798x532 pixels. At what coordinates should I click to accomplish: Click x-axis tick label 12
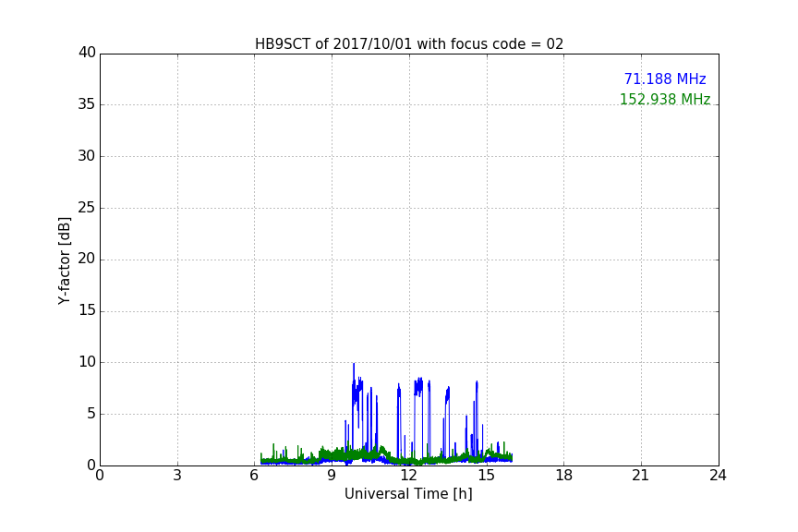click(x=408, y=476)
